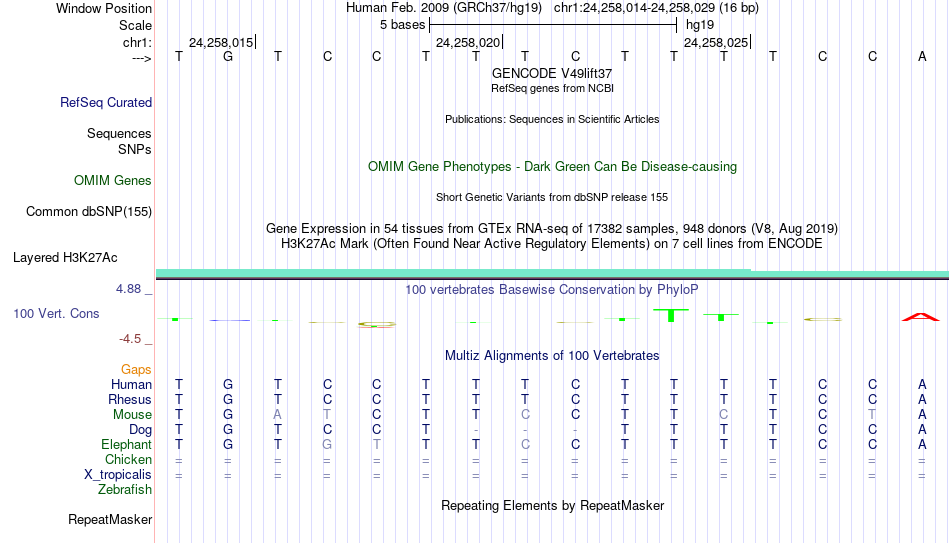This screenshot has width=950, height=543.
Task: Click the strand direction arrow --->
Action: click(142, 58)
